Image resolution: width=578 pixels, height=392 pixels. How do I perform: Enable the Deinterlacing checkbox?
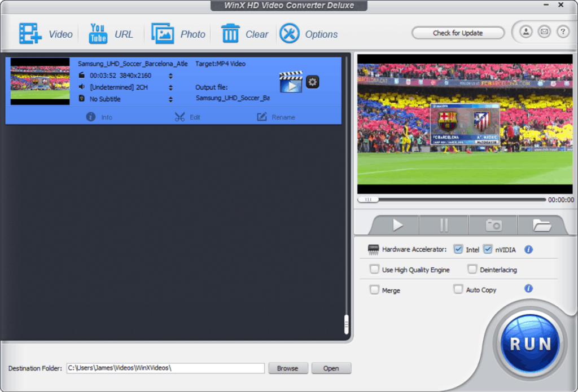point(472,270)
